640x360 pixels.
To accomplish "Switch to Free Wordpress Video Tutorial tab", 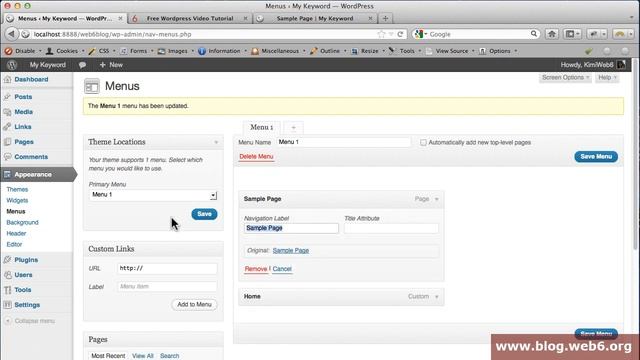I will [190, 18].
